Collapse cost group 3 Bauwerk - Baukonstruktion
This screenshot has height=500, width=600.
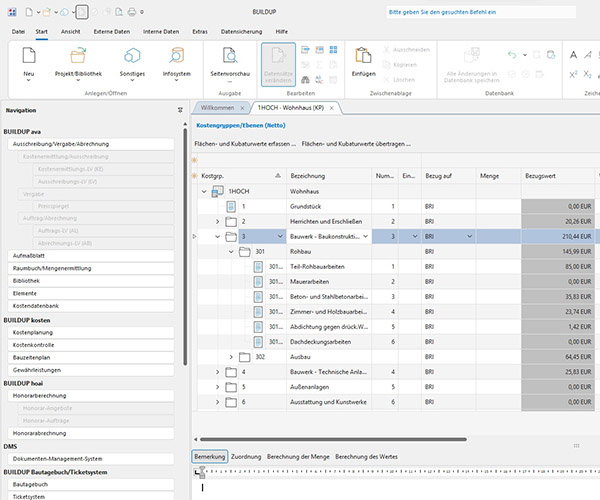point(217,236)
